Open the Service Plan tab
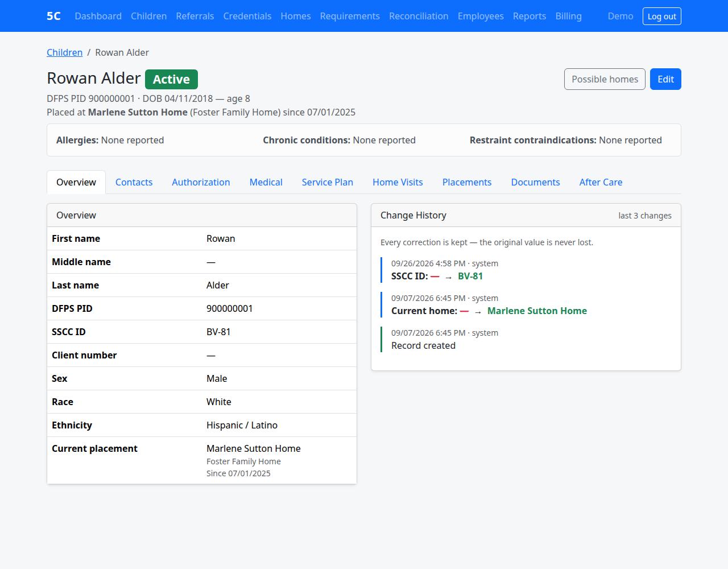Screen dimensions: 728x569 pyautogui.click(x=328, y=182)
